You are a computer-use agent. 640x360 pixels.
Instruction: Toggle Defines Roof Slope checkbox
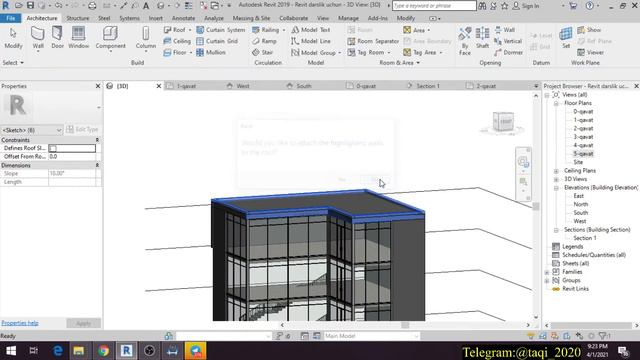click(53, 148)
